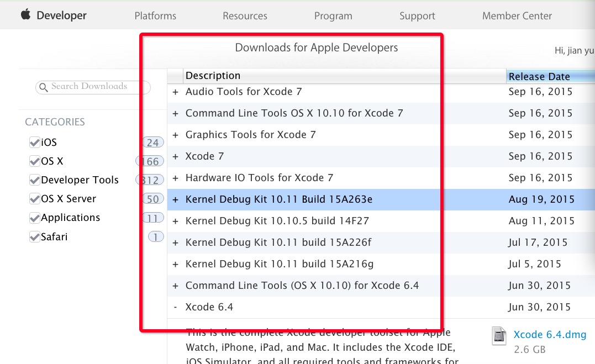Image resolution: width=595 pixels, height=364 pixels.
Task: Open the Program menu
Action: pyautogui.click(x=333, y=16)
